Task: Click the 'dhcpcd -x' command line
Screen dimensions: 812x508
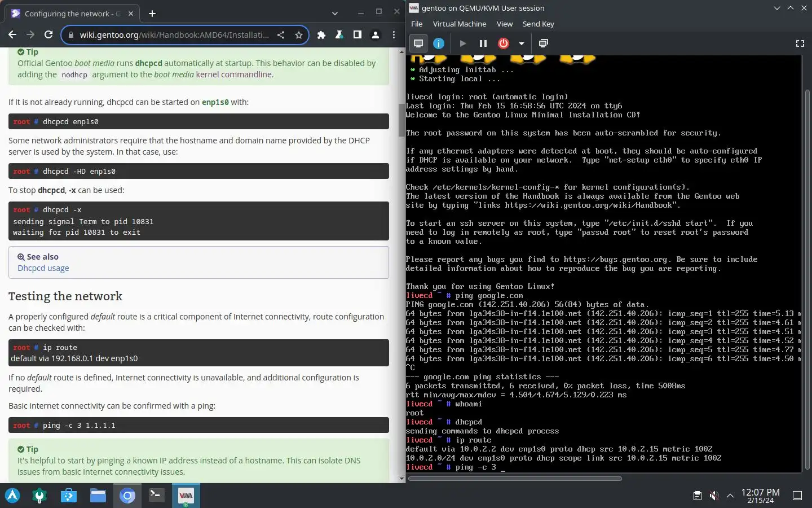Action: click(62, 209)
